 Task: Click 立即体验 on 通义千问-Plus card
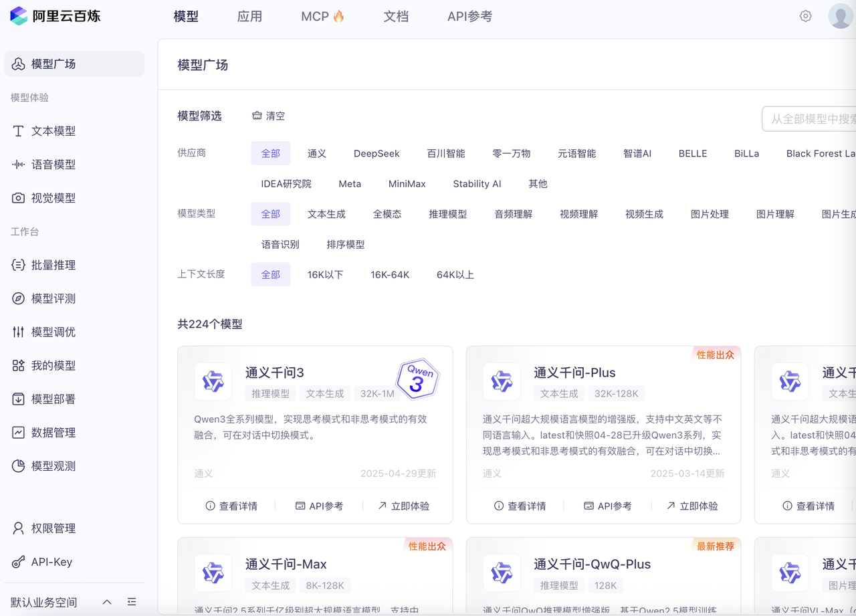(691, 506)
